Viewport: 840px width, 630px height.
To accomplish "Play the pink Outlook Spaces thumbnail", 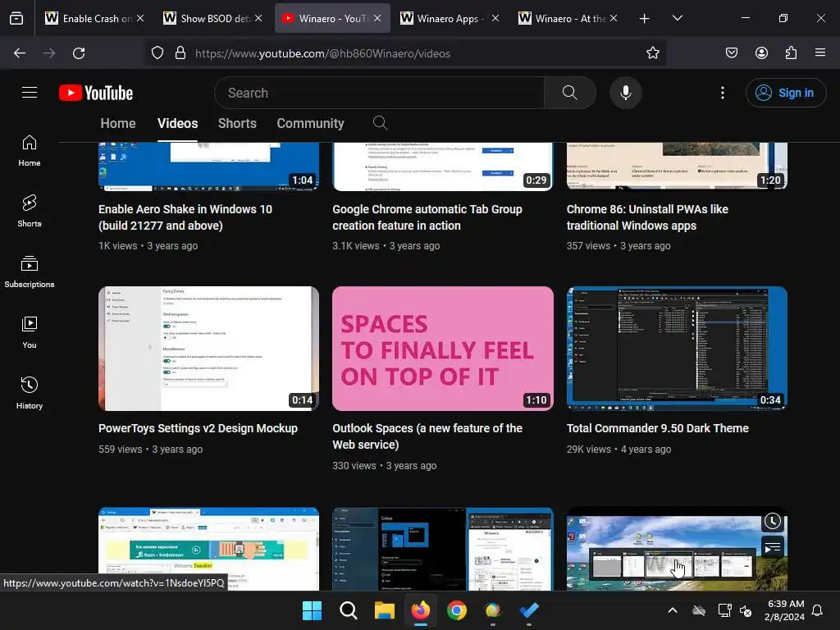I will [x=442, y=348].
